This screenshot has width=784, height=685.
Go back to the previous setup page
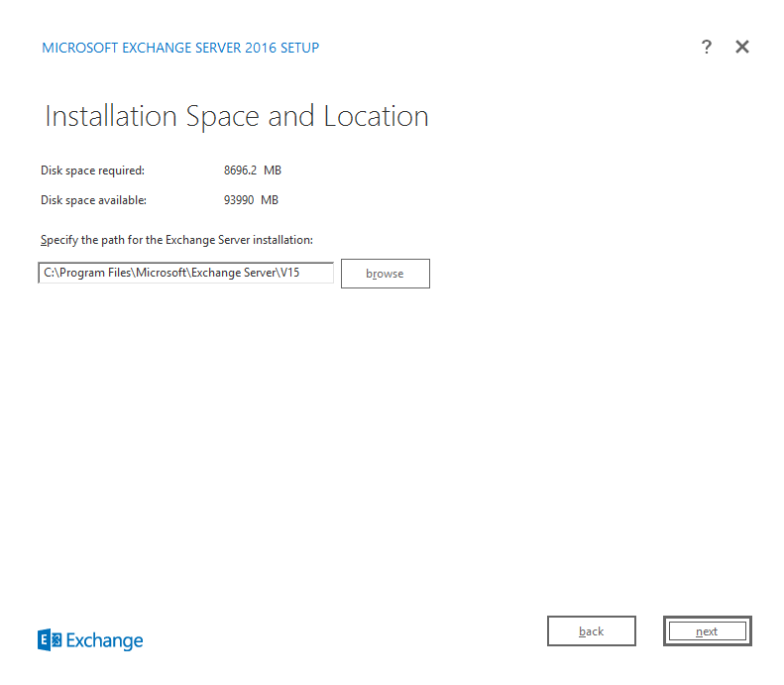(592, 631)
